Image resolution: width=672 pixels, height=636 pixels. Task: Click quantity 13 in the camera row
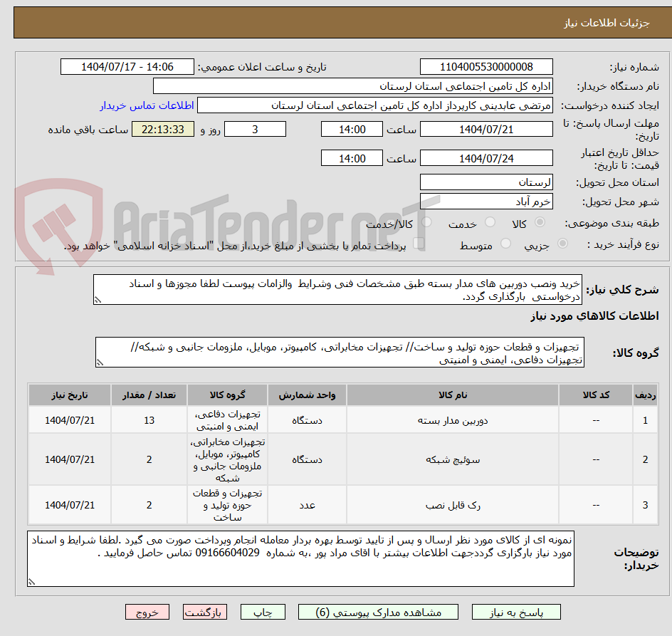coord(149,420)
